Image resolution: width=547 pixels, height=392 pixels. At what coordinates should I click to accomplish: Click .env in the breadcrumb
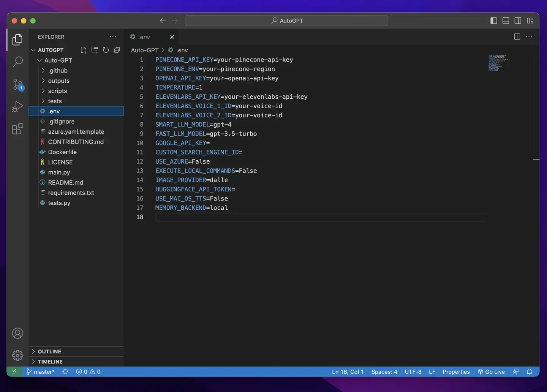178,50
